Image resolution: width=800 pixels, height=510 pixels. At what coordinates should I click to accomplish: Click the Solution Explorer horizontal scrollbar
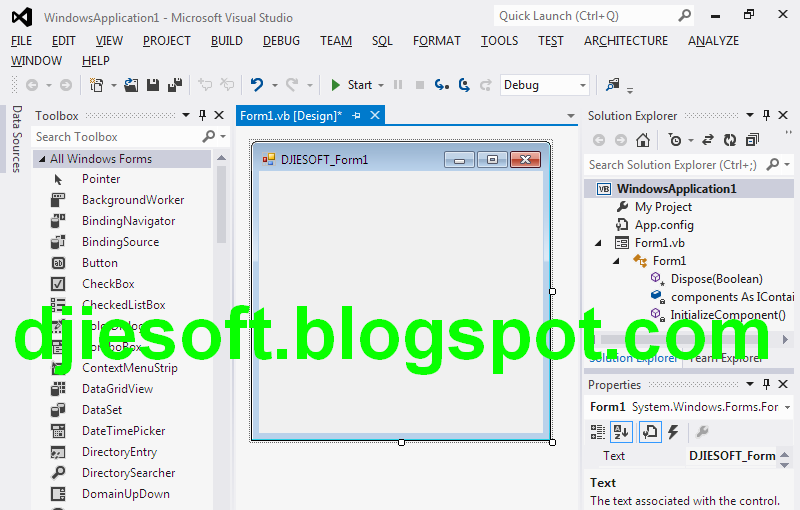click(689, 339)
